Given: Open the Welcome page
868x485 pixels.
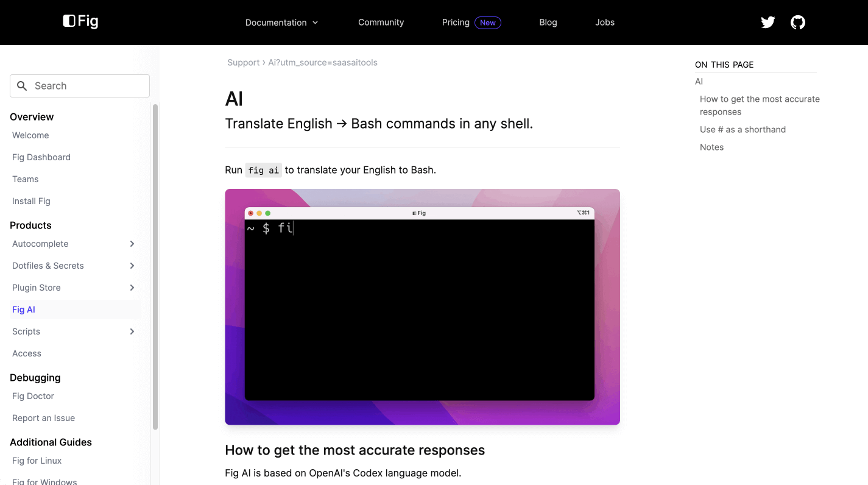Looking at the screenshot, I should [x=30, y=135].
